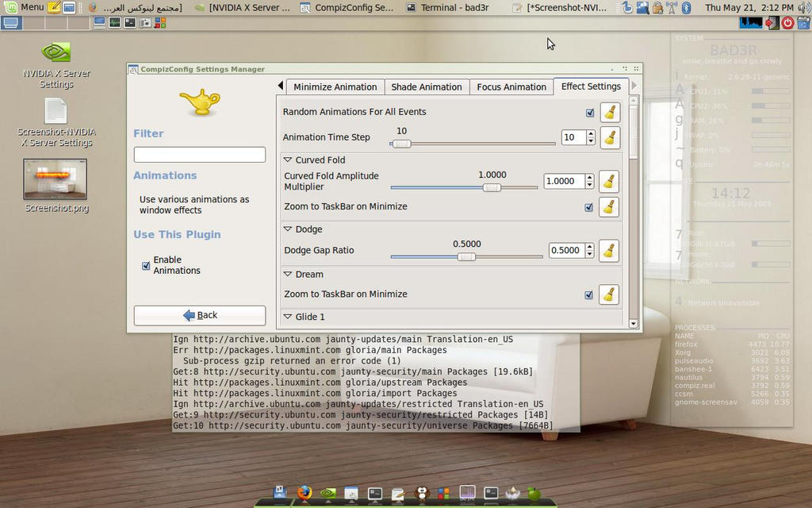Select the Effect Settings tab
Image resolution: width=812 pixels, height=508 pixels.
coord(591,87)
